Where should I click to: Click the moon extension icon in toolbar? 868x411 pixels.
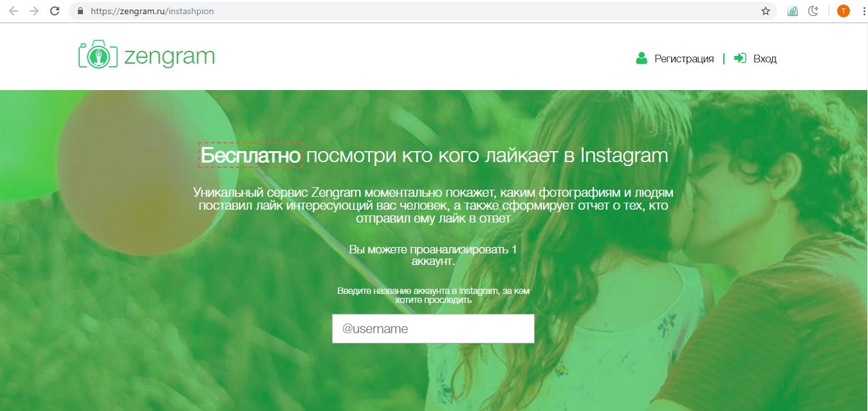[813, 11]
